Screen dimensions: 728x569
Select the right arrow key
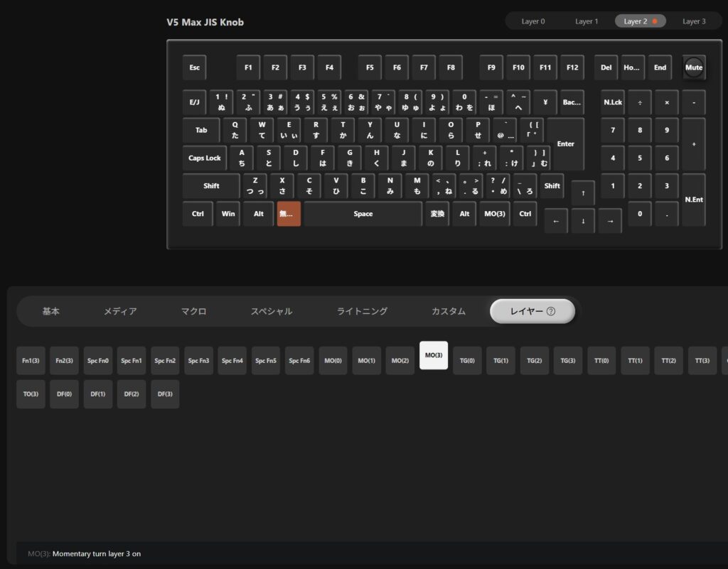point(610,220)
